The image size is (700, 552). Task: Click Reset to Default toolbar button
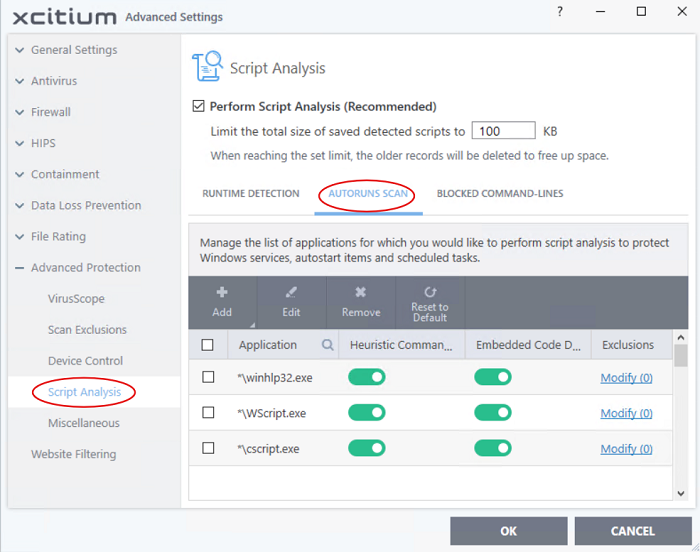pyautogui.click(x=430, y=302)
